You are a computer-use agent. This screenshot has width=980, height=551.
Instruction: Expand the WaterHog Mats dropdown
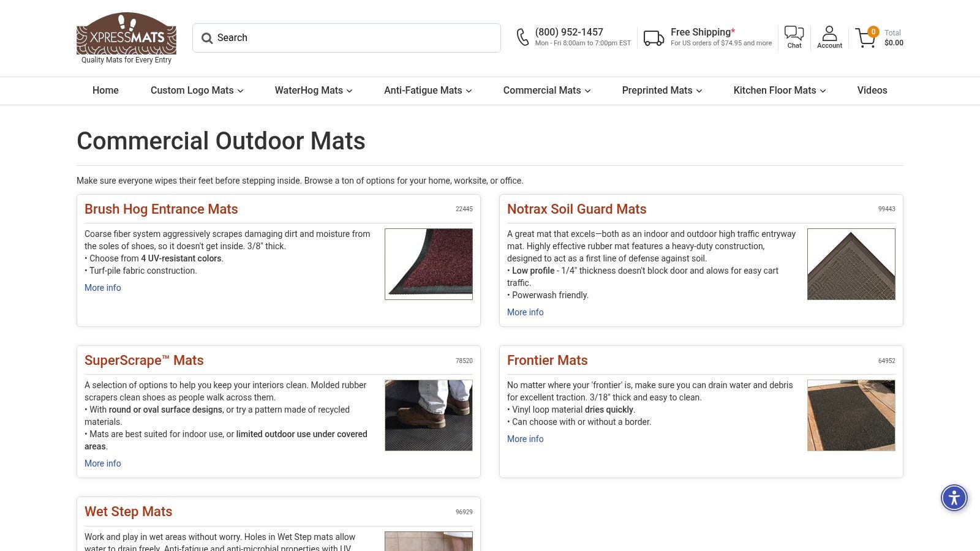(x=314, y=91)
